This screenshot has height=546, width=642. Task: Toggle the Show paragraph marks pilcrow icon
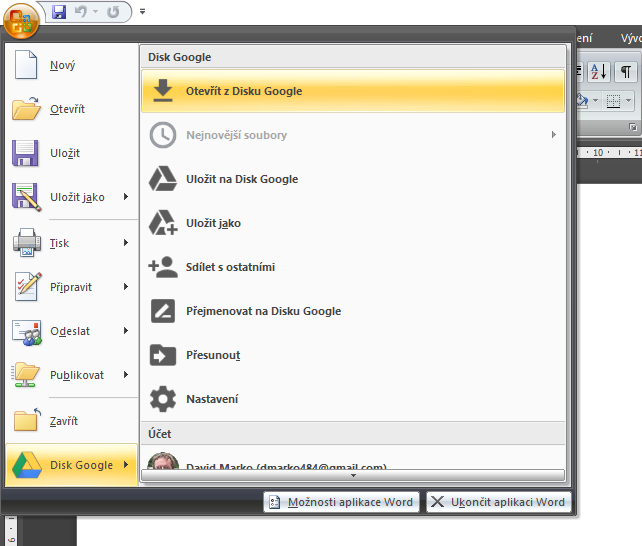tap(625, 72)
